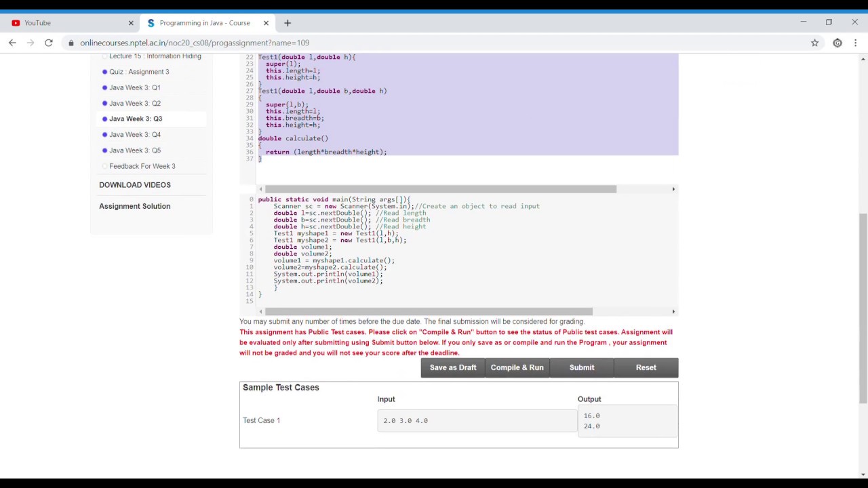Viewport: 868px width, 488px height.
Task: Click the upper editor's scroll-left arrow
Action: pos(261,189)
